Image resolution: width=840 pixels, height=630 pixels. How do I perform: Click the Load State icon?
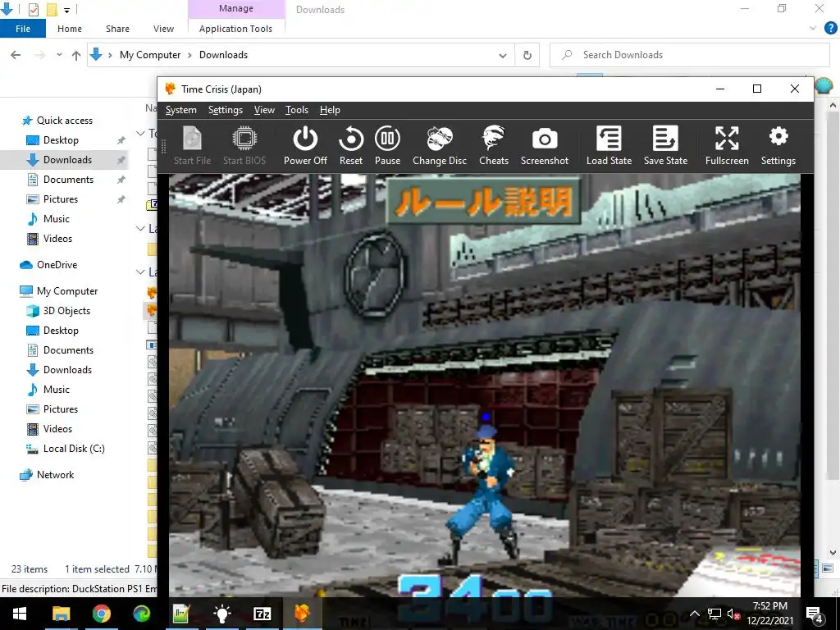tap(609, 145)
